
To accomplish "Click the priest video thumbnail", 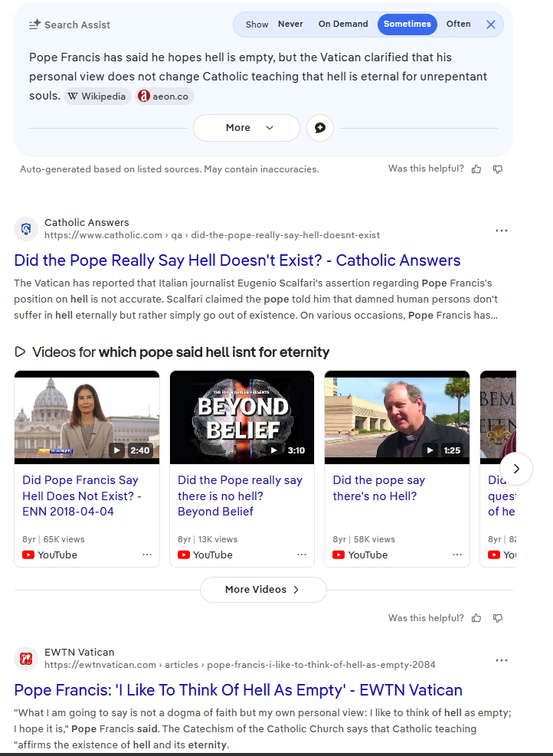I will [397, 417].
